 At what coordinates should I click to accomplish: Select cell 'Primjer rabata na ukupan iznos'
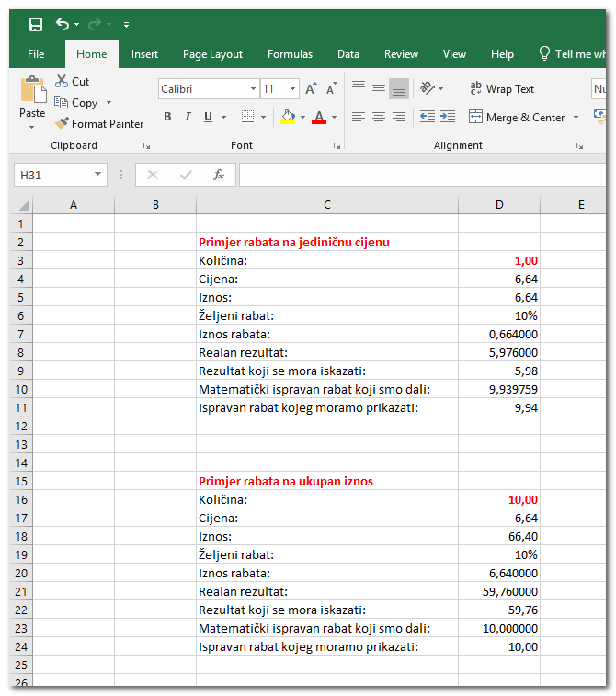coord(327,481)
